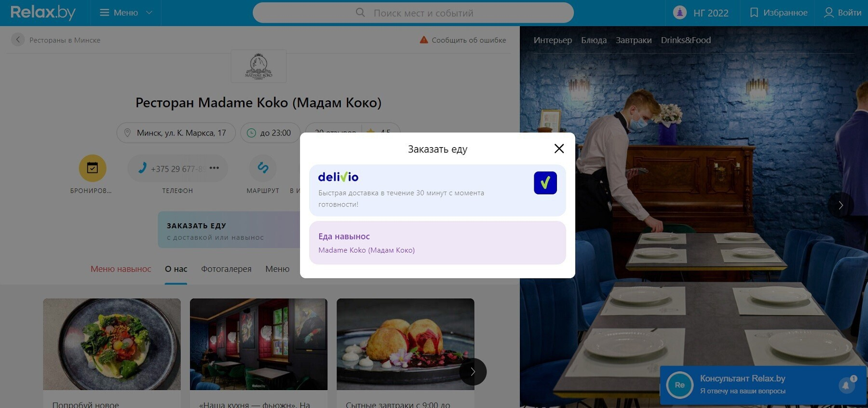Click the booking calendar icon

click(93, 168)
